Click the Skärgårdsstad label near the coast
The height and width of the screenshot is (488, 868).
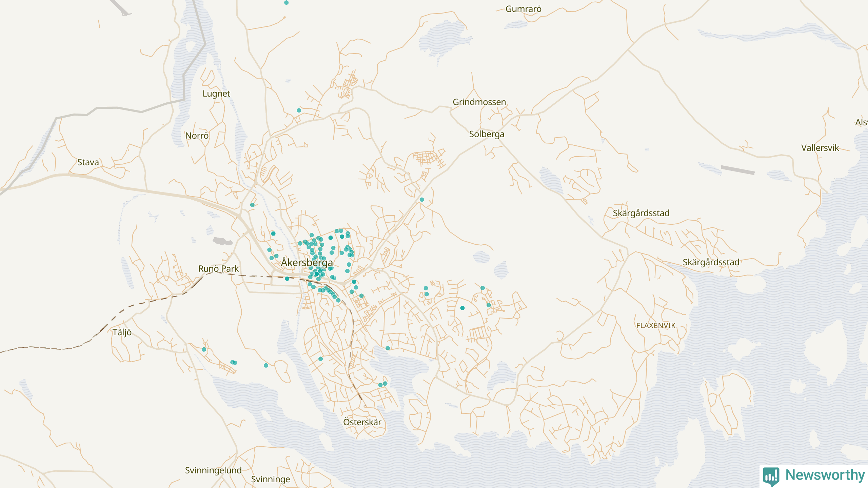[x=711, y=262]
